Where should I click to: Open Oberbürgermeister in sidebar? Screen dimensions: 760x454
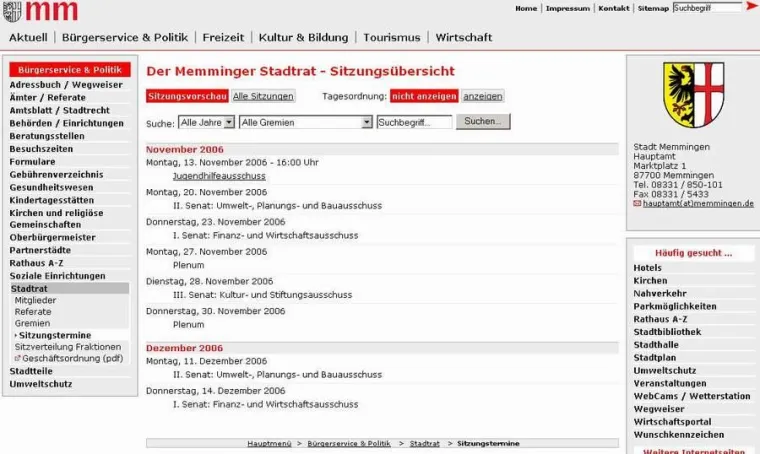tap(52, 237)
